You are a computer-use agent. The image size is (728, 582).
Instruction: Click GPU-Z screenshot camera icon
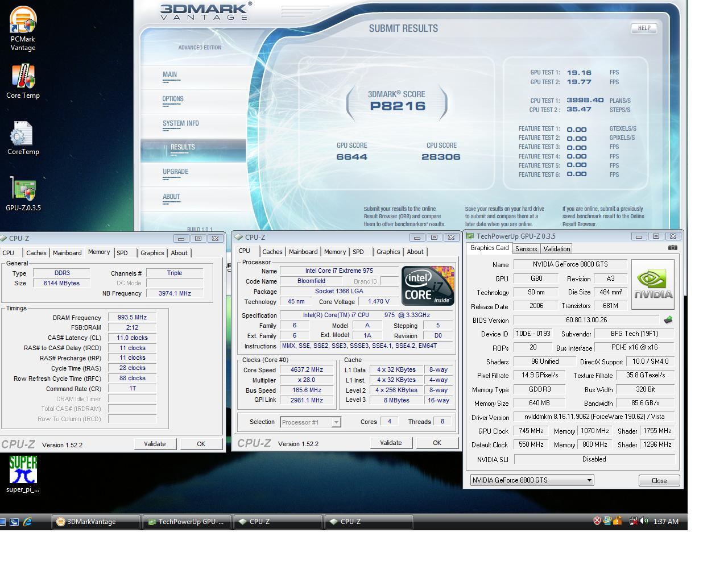tap(672, 247)
